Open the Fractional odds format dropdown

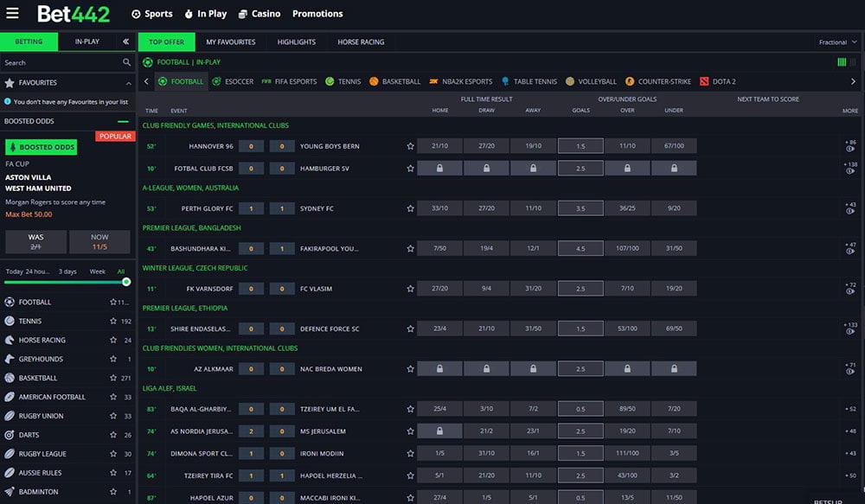(837, 41)
